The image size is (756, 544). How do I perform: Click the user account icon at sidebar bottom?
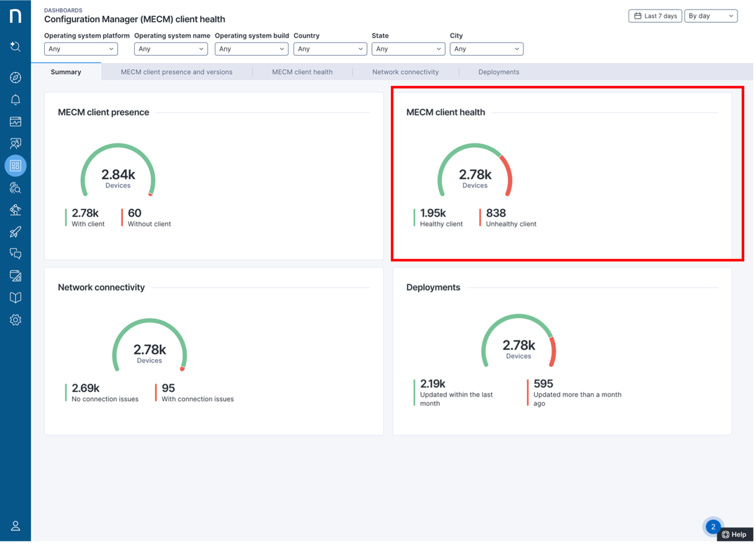(x=15, y=525)
